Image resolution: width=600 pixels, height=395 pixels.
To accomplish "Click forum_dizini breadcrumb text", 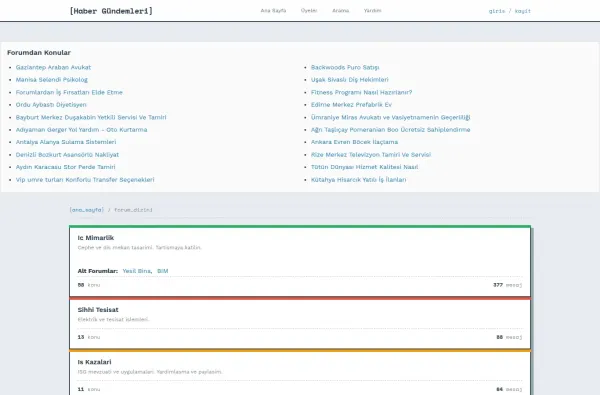I will [x=133, y=210].
